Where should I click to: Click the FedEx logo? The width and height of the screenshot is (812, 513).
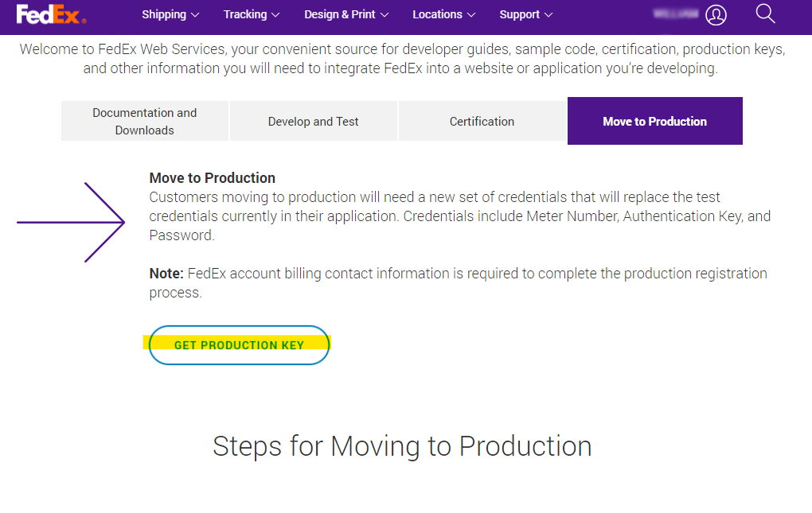point(51,14)
